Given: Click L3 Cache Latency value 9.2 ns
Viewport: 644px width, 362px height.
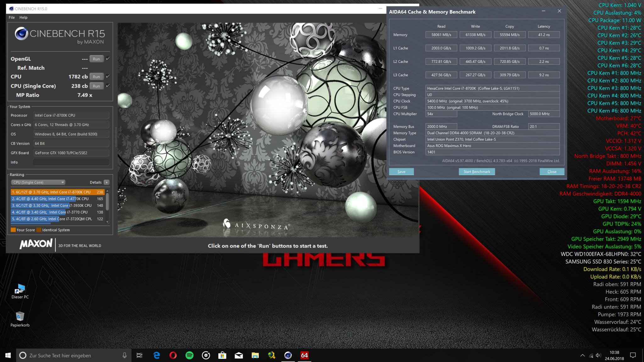Looking at the screenshot, I should click(544, 75).
